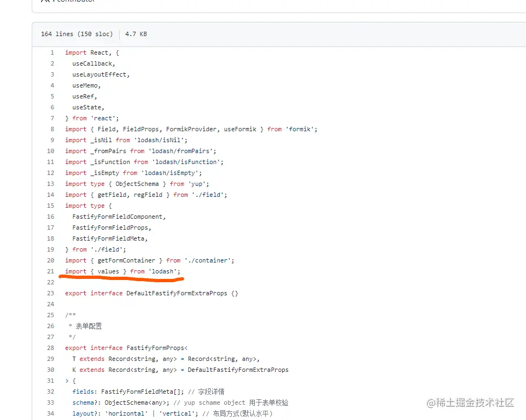This screenshot has width=526, height=420.
Task: Click '_isFunction' identifier on line 11
Action: (x=110, y=162)
